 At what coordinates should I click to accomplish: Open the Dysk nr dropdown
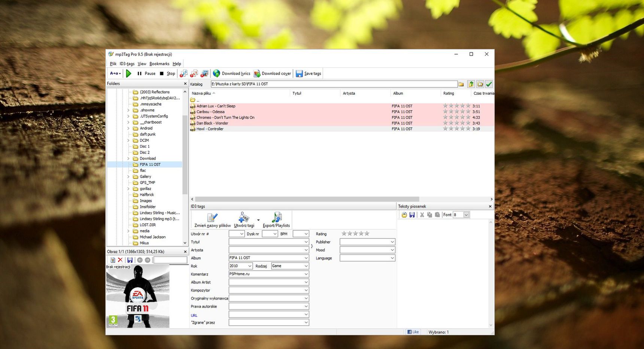click(x=275, y=234)
